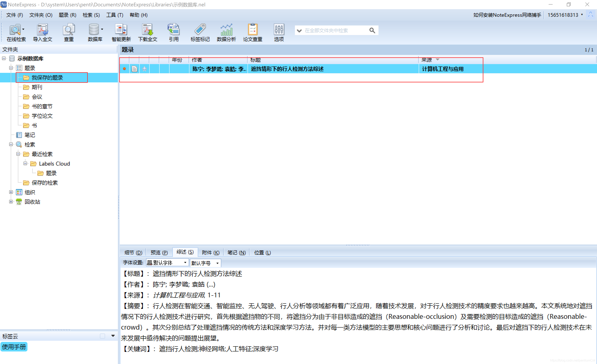Click the star rating icon on the record row

tap(144, 69)
